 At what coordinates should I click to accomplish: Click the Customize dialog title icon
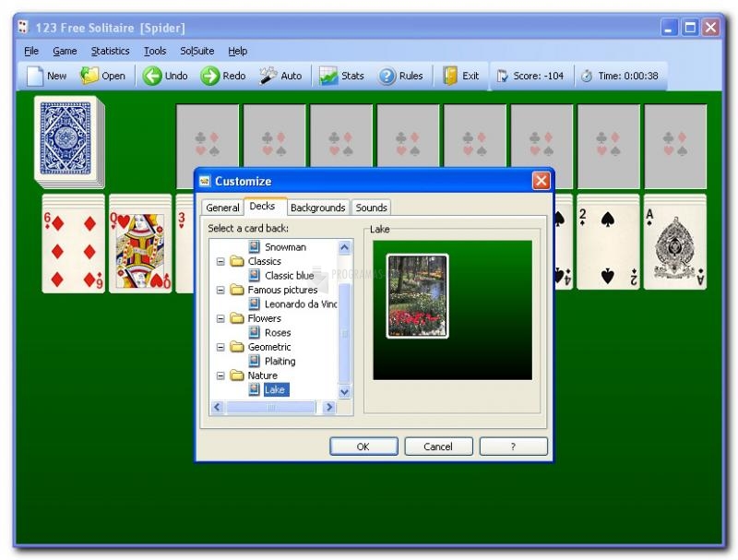click(x=205, y=181)
